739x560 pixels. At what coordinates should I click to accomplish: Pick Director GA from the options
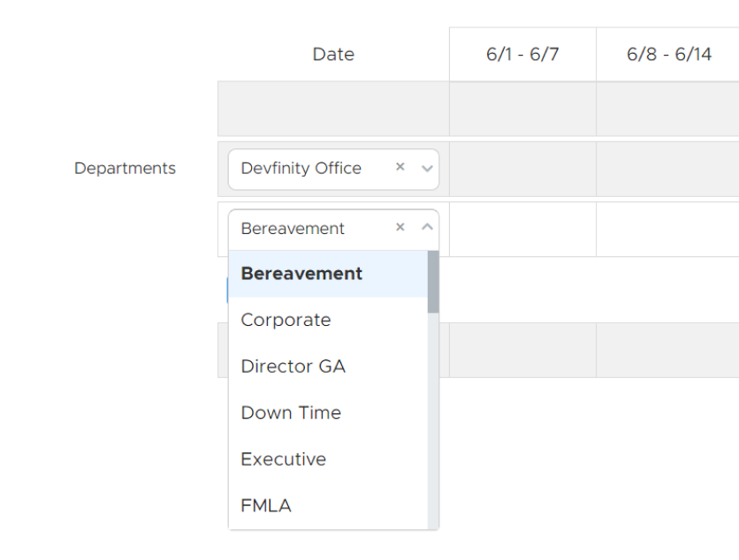[x=293, y=367]
